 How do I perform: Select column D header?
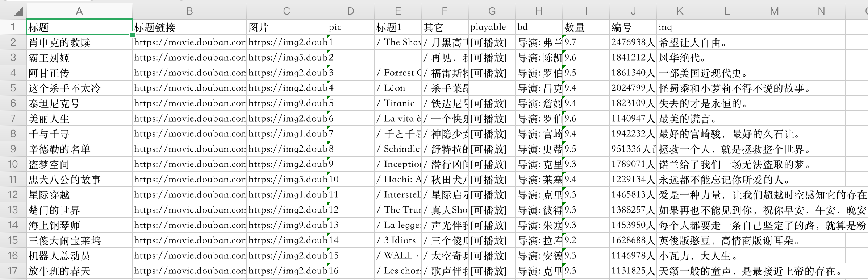click(351, 11)
